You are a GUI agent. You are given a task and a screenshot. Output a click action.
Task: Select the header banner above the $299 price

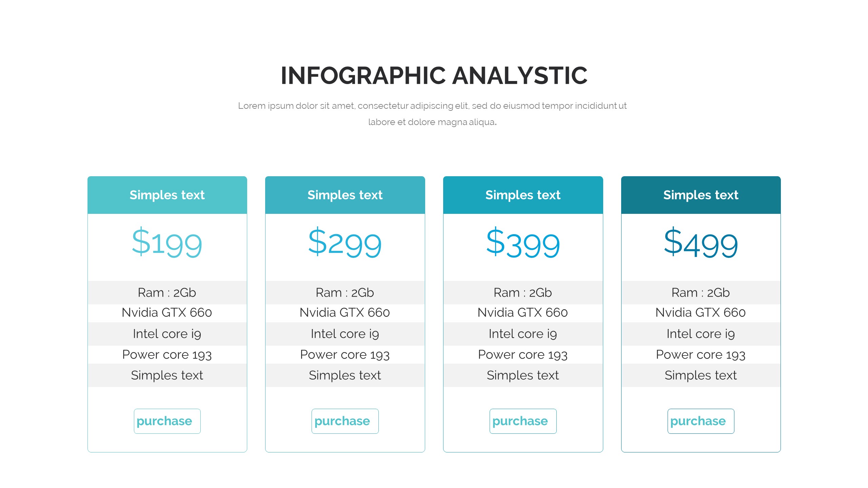pyautogui.click(x=345, y=195)
